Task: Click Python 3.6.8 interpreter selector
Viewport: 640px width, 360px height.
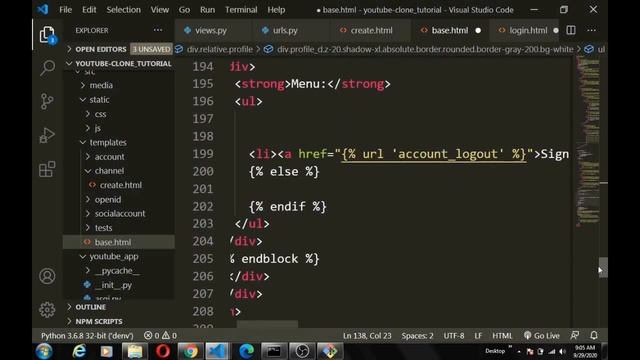Action: point(87,336)
